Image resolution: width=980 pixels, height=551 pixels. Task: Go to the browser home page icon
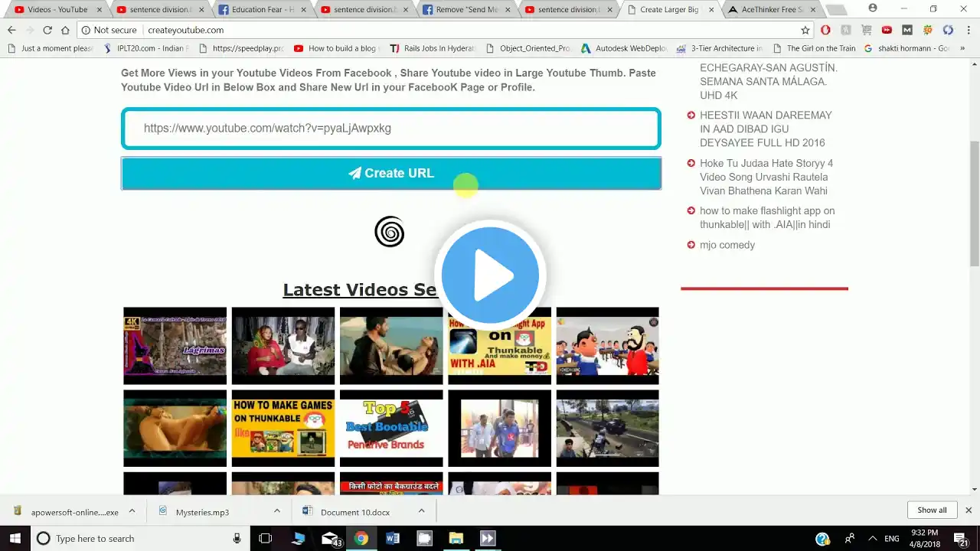point(65,30)
